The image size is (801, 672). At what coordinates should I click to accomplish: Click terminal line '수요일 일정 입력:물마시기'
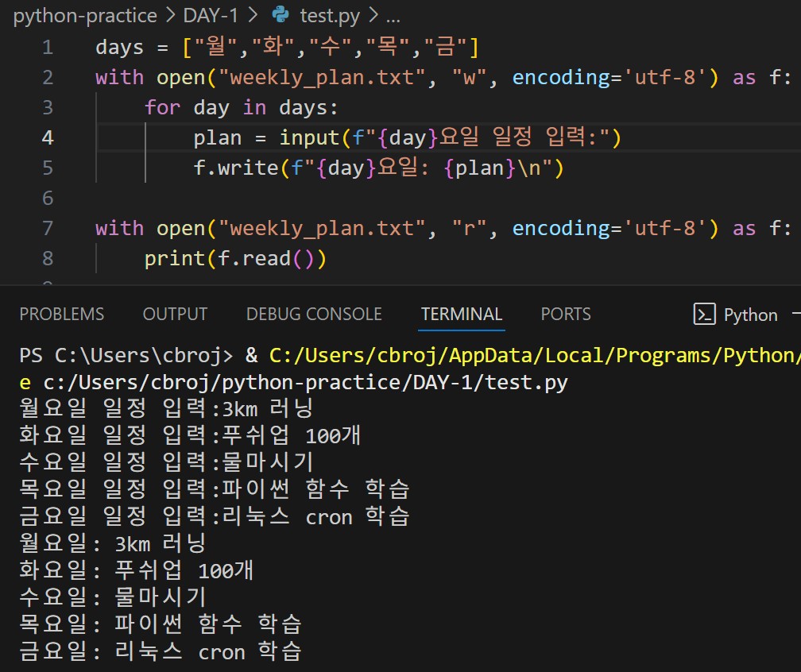pyautogui.click(x=166, y=462)
